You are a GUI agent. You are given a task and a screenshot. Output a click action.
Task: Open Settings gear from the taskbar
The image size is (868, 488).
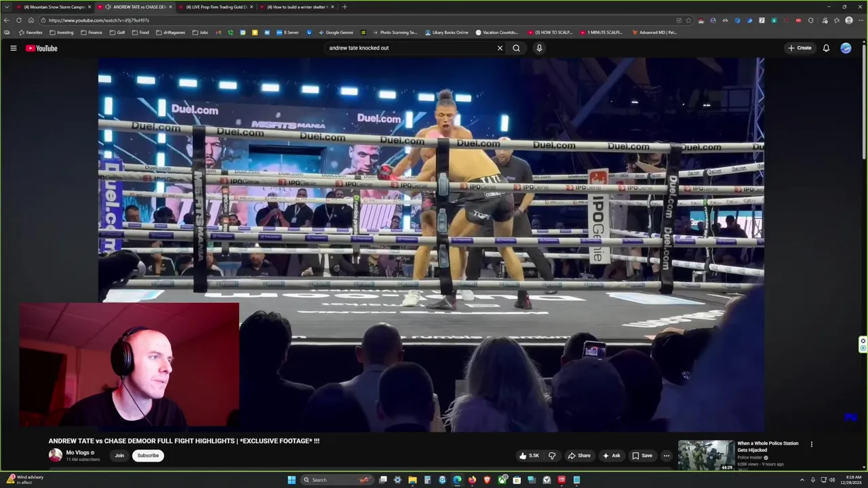397,480
